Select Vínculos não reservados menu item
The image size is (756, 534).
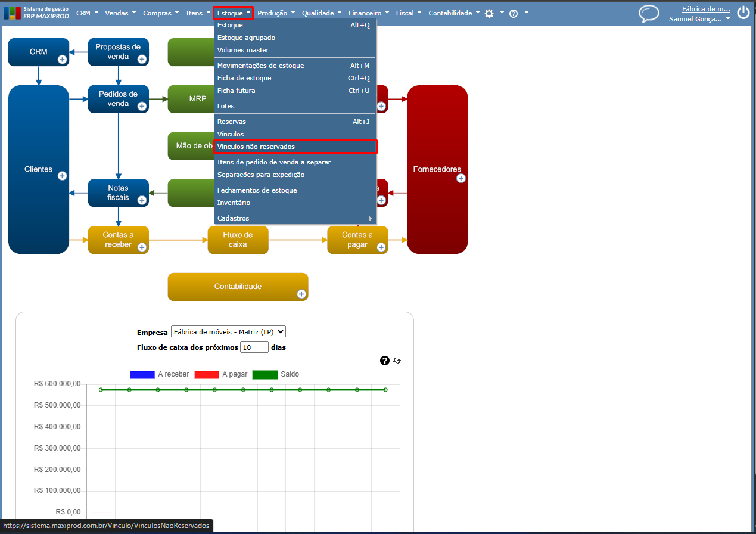(x=295, y=147)
